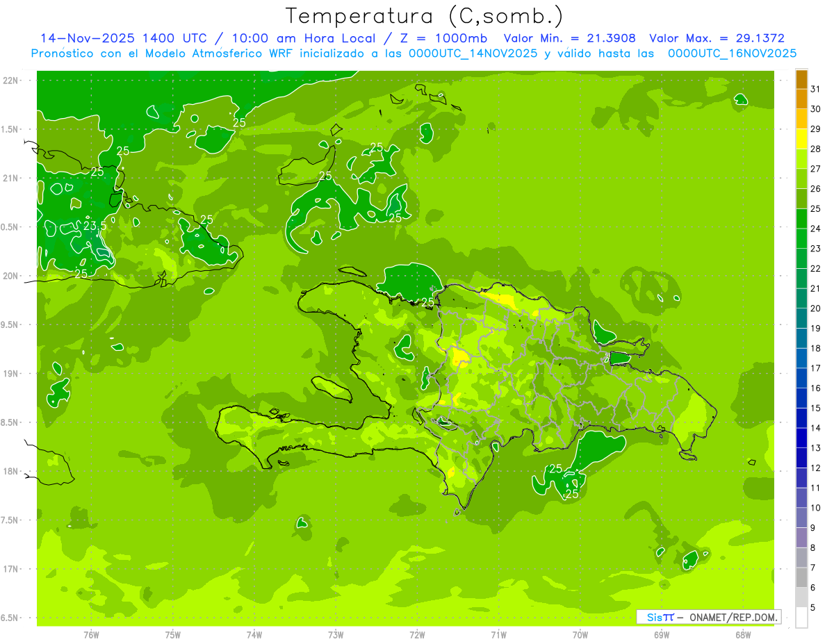Click the legend value 20
The width and height of the screenshot is (834, 644).
pos(816,308)
